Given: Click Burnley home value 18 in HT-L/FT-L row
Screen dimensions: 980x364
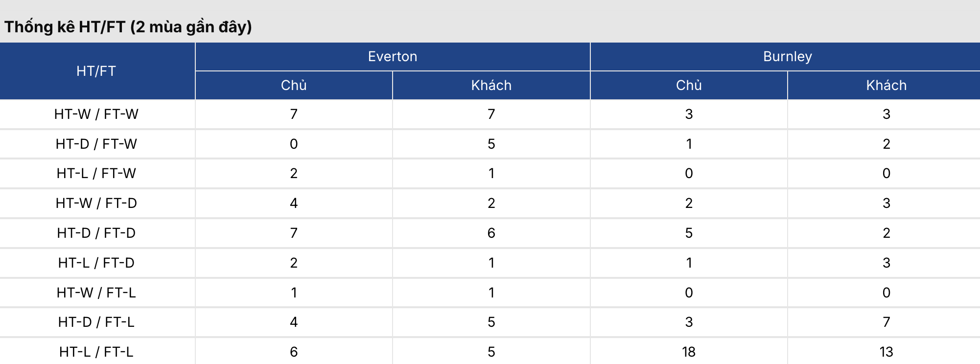Looking at the screenshot, I should coord(689,352).
